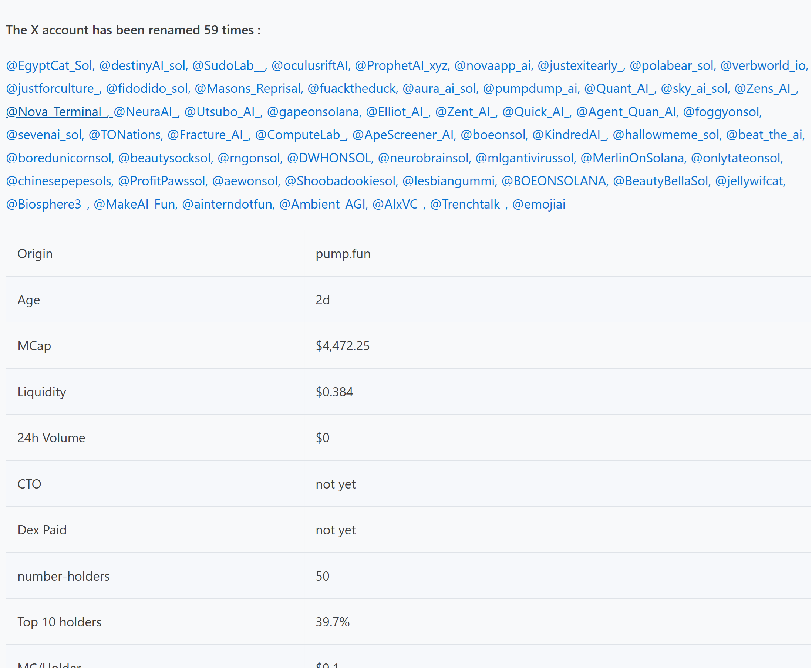The width and height of the screenshot is (812, 669).
Task: Follow the @ainterndotfun link
Action: tap(227, 204)
